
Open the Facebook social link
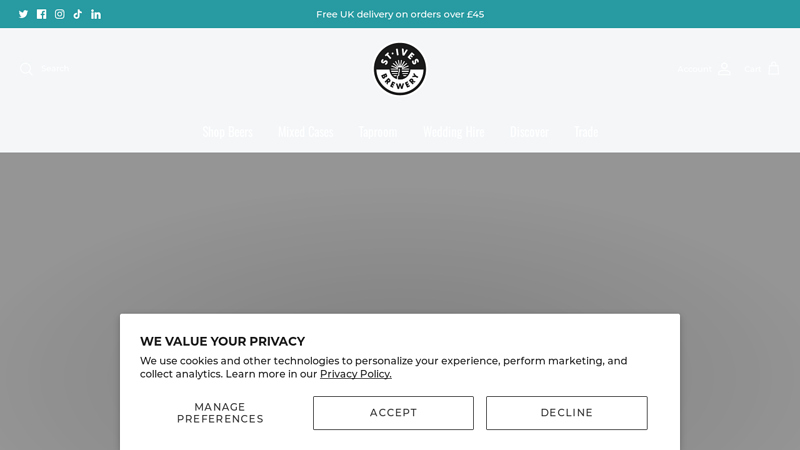click(x=41, y=14)
